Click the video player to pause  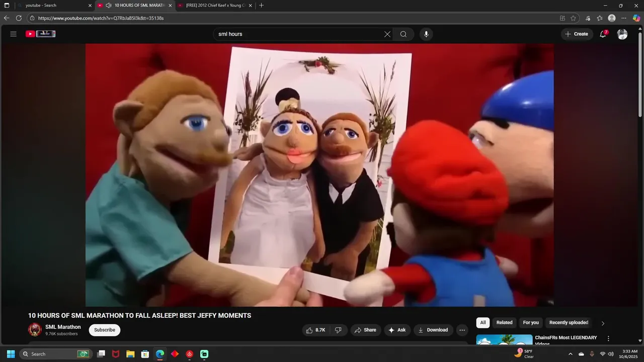point(319,175)
